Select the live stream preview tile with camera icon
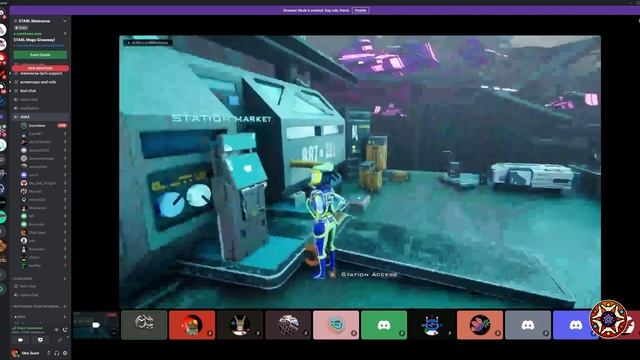Viewport: 640px width, 360px height. click(x=96, y=325)
